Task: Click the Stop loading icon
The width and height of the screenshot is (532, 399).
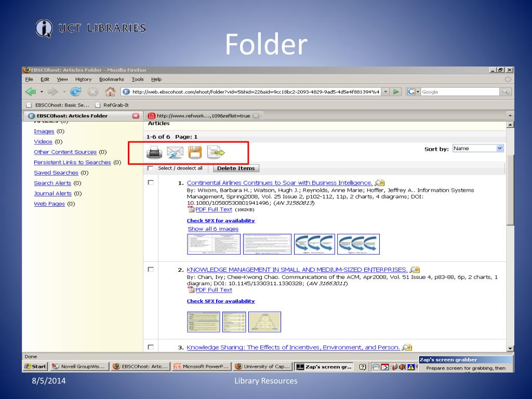Action: [x=92, y=91]
